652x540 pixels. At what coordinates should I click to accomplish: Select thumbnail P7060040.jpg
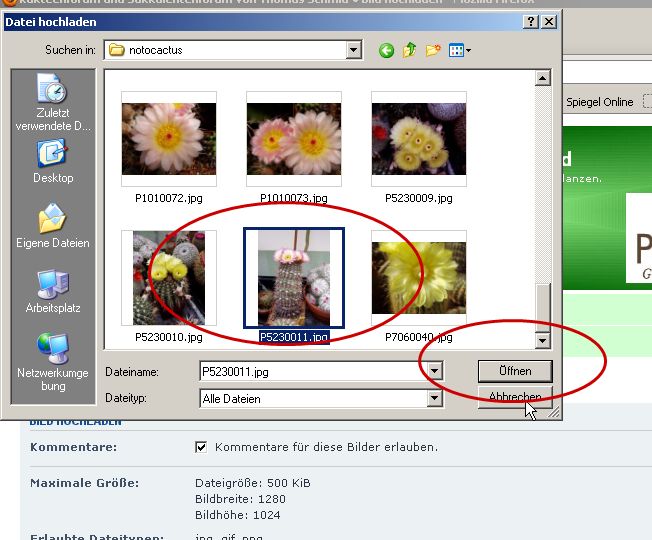tap(419, 278)
